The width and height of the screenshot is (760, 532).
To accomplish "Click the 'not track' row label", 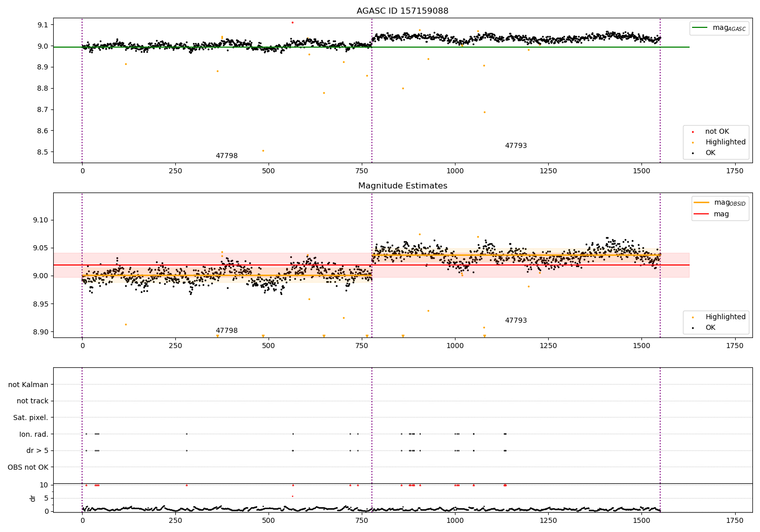I will coord(32,401).
